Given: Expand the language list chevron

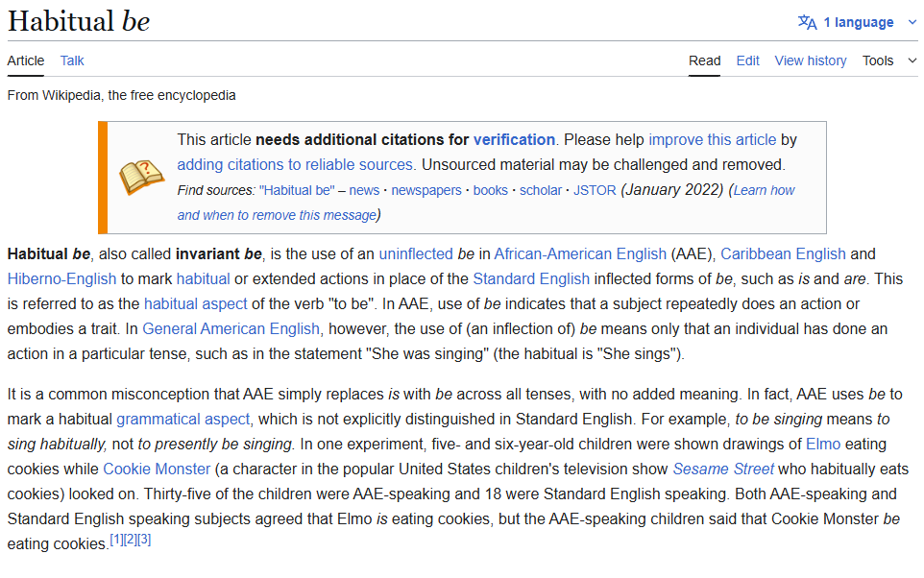Looking at the screenshot, I should click(912, 22).
